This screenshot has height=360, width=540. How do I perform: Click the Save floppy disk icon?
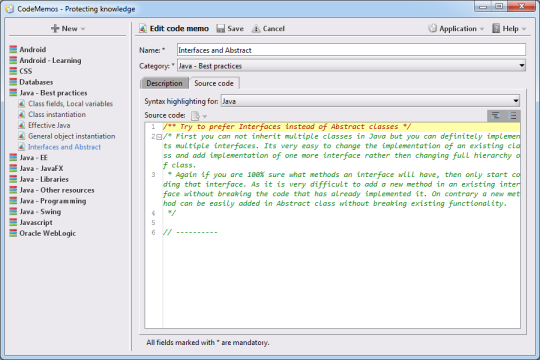pos(220,29)
